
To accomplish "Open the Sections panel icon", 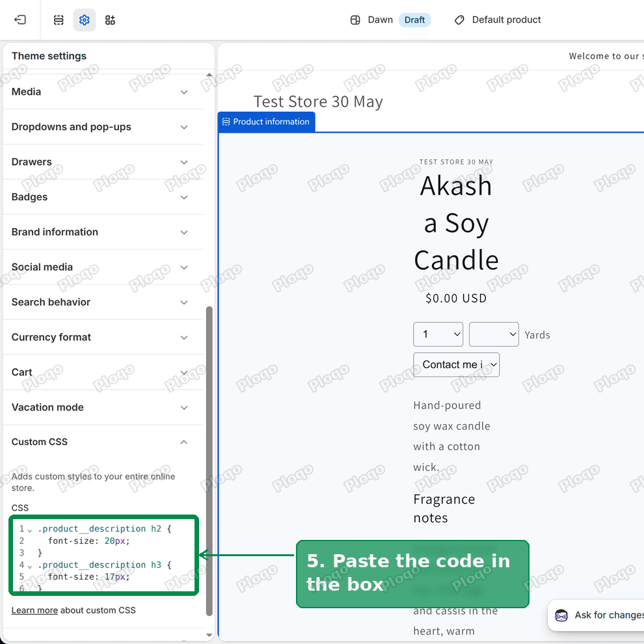I will click(x=59, y=20).
